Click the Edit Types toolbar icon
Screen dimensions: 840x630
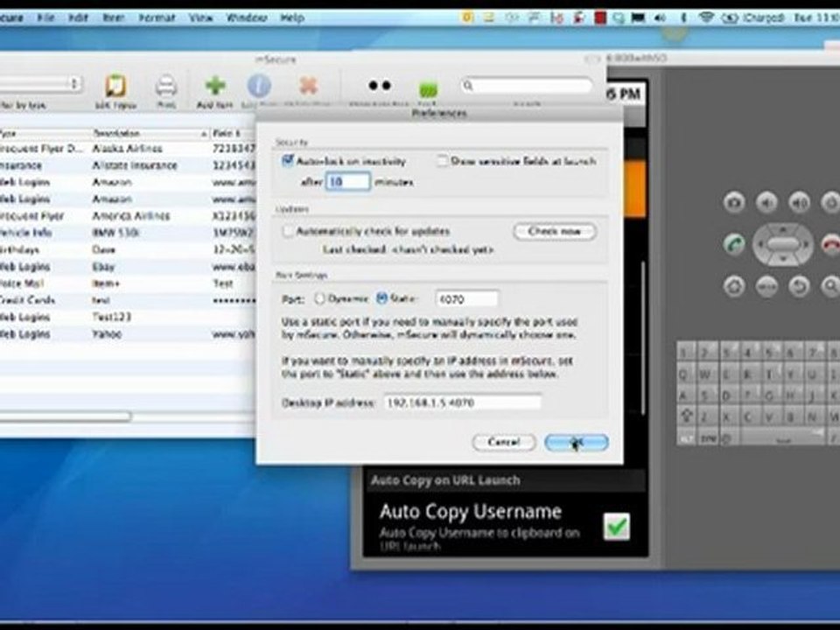(x=115, y=86)
